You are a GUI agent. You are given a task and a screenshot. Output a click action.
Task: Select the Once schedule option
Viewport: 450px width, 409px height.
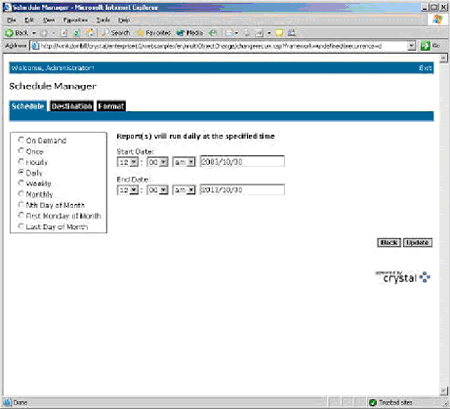(21, 151)
